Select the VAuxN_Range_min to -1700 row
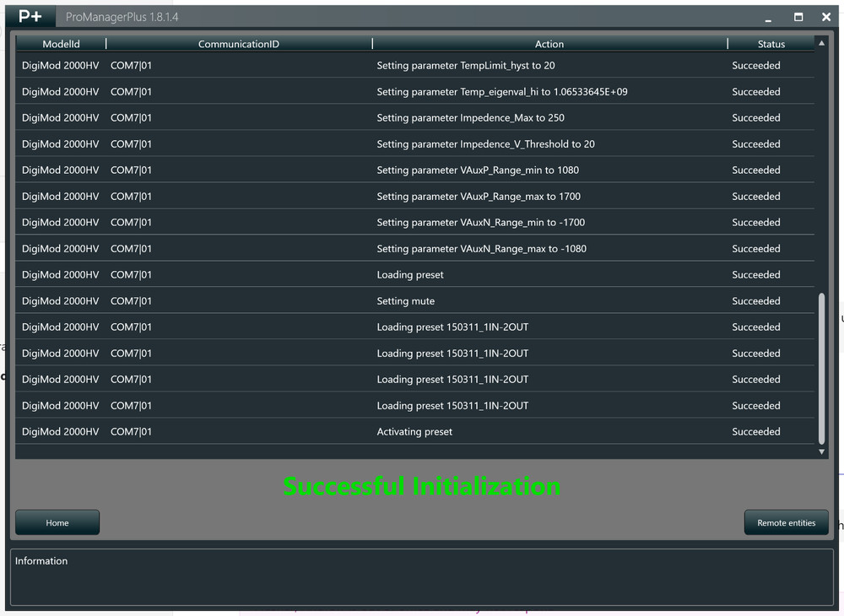Viewport: 844px width, 616px height. click(414, 222)
